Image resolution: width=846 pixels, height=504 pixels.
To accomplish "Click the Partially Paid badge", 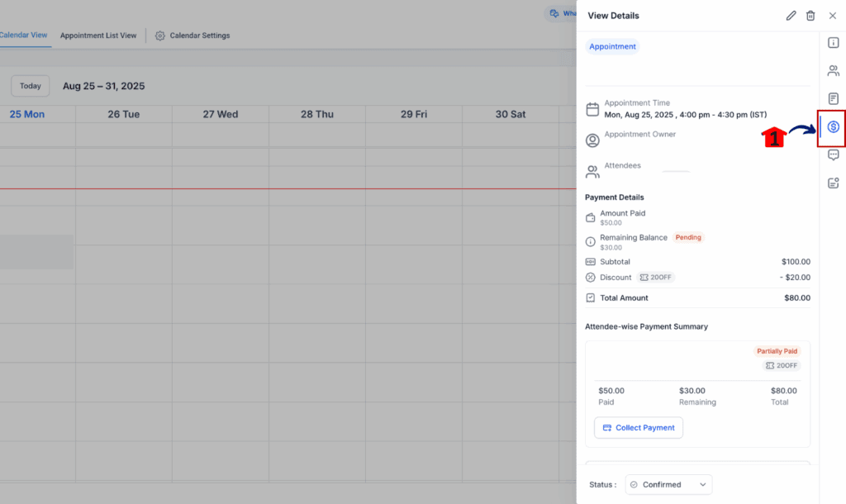I will 777,351.
